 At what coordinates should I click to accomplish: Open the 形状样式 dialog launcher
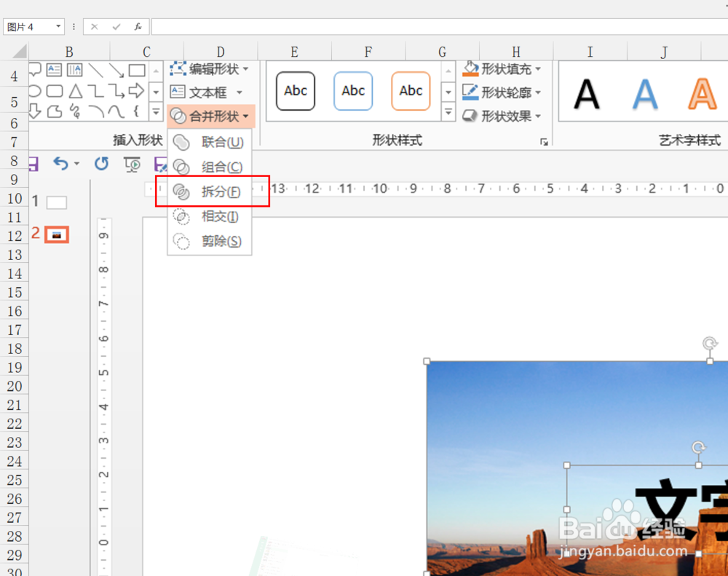pos(544,142)
